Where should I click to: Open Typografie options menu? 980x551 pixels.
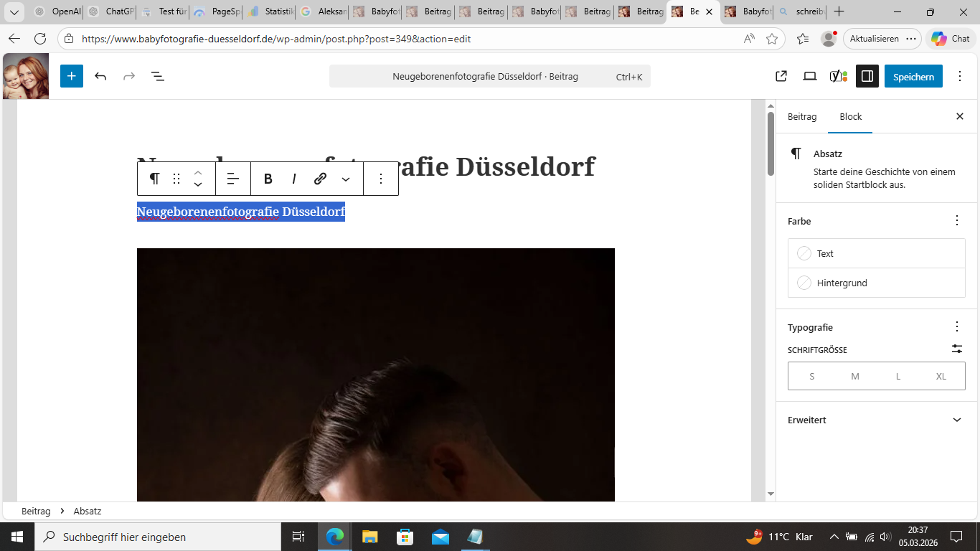coord(956,326)
